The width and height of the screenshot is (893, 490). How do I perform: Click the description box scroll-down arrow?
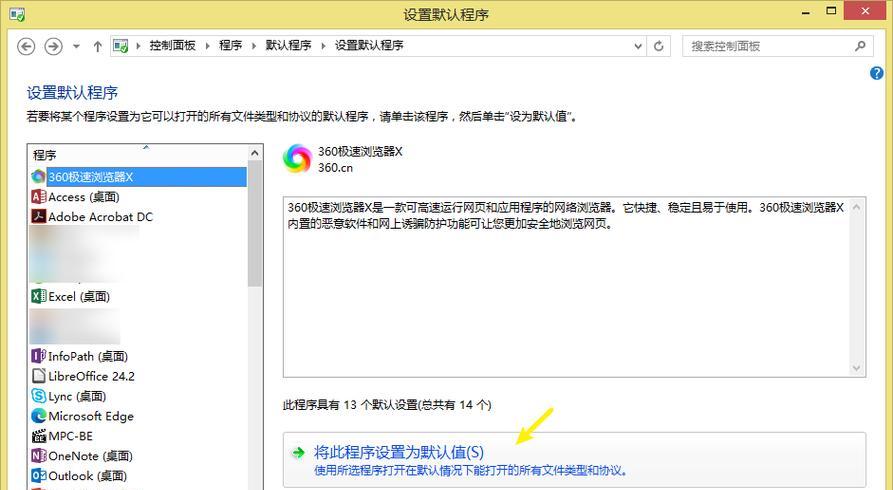point(856,368)
